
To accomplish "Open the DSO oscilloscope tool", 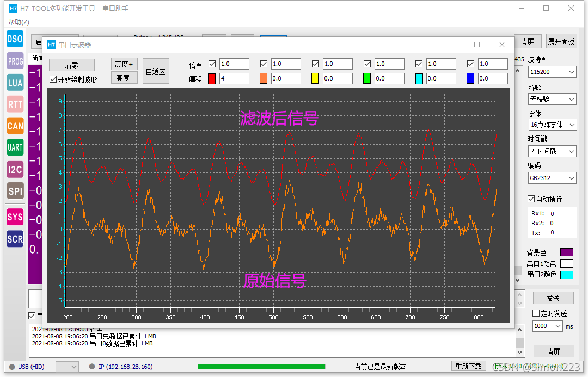I will click(15, 39).
